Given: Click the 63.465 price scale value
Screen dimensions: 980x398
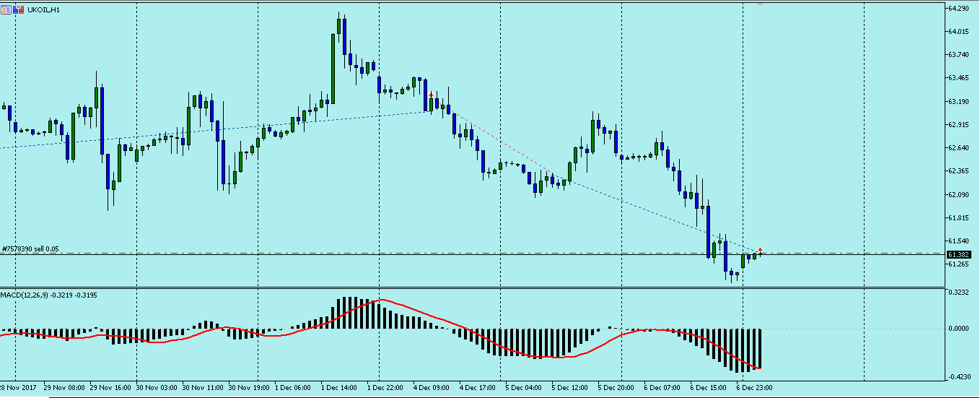Looking at the screenshot, I should coord(958,77).
